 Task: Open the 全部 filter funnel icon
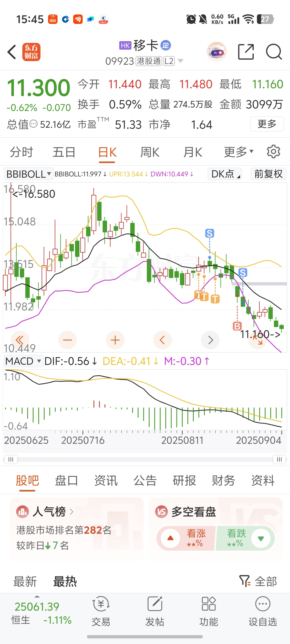[x=245, y=581]
